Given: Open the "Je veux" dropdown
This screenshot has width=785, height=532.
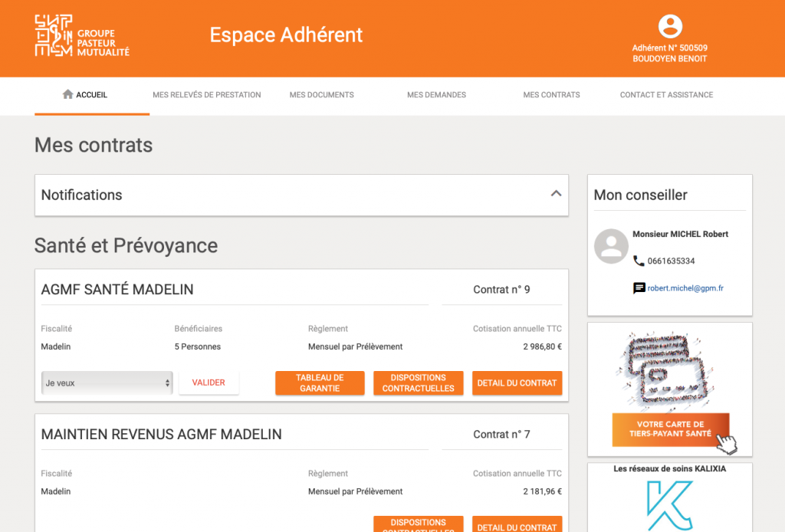Looking at the screenshot, I should [x=107, y=383].
